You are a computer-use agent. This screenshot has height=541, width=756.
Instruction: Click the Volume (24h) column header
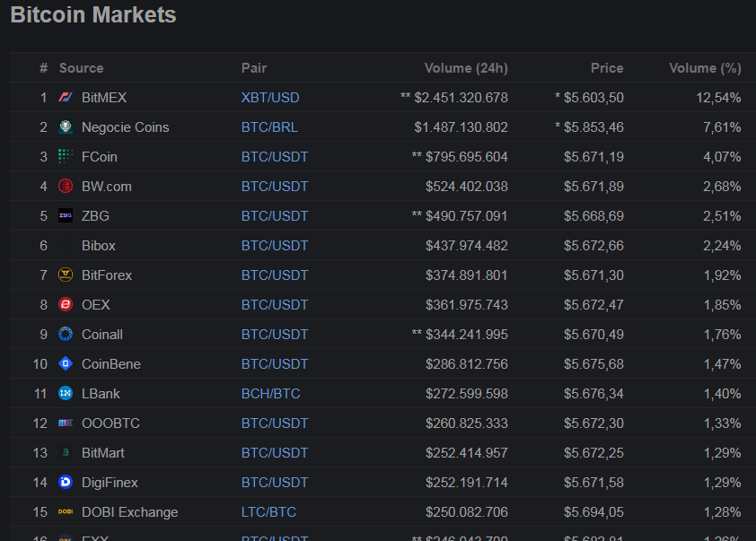(466, 68)
